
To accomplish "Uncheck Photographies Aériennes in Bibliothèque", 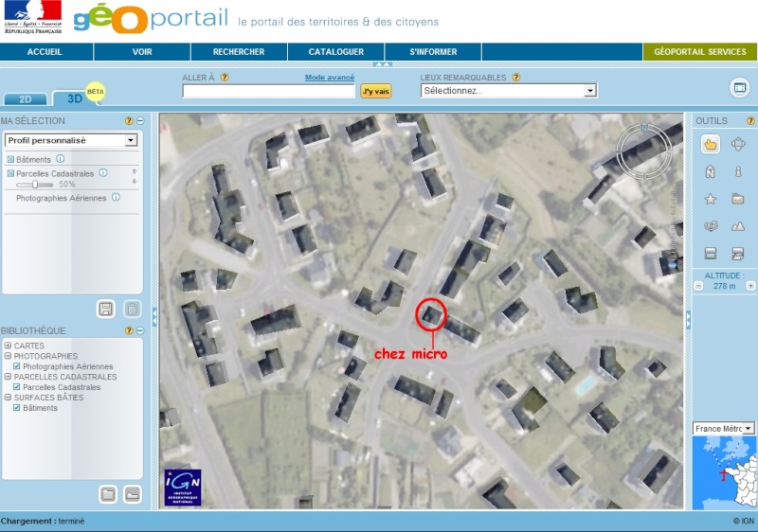I will coord(17,366).
